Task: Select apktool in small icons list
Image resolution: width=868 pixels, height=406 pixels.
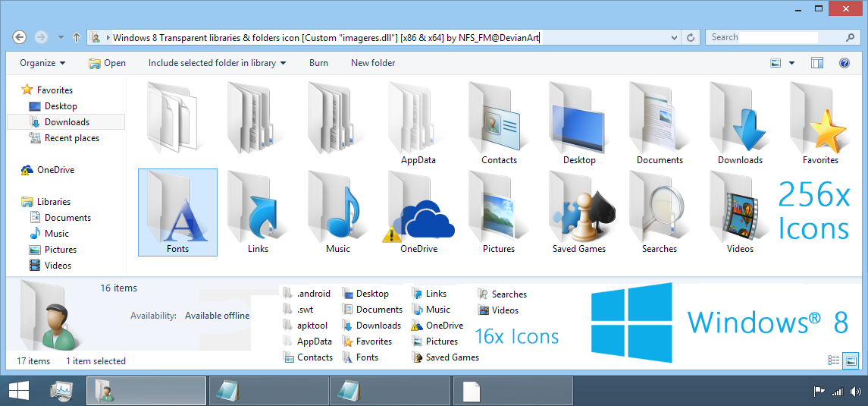Action: (x=307, y=325)
